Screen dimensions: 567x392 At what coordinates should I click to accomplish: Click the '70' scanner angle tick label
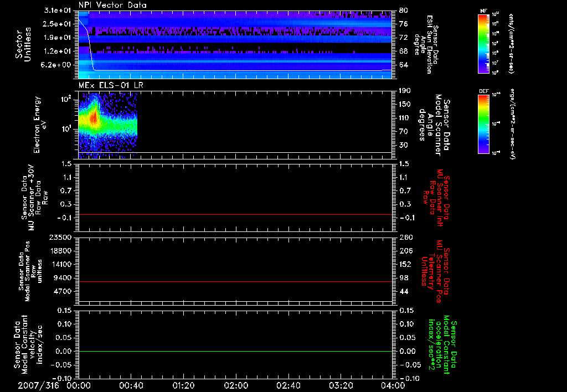tap(404, 132)
